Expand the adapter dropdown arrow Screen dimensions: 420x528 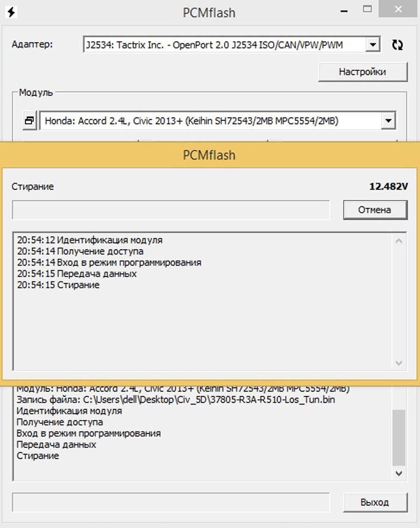pos(372,44)
